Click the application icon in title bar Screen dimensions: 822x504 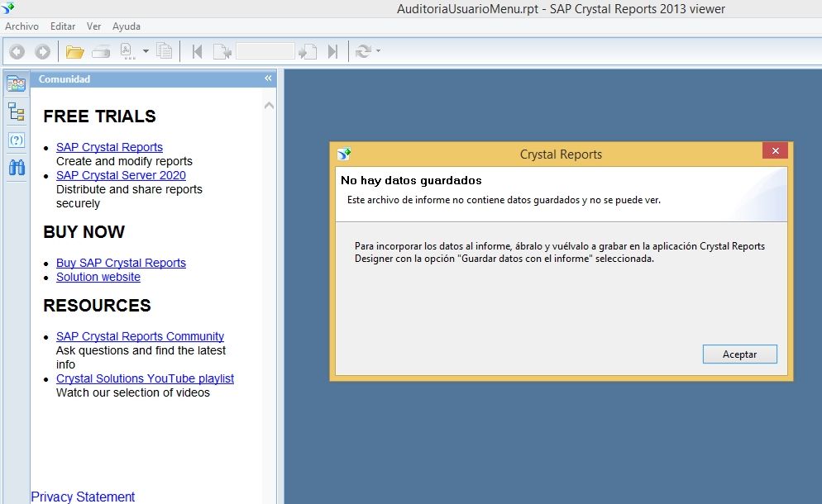8,8
